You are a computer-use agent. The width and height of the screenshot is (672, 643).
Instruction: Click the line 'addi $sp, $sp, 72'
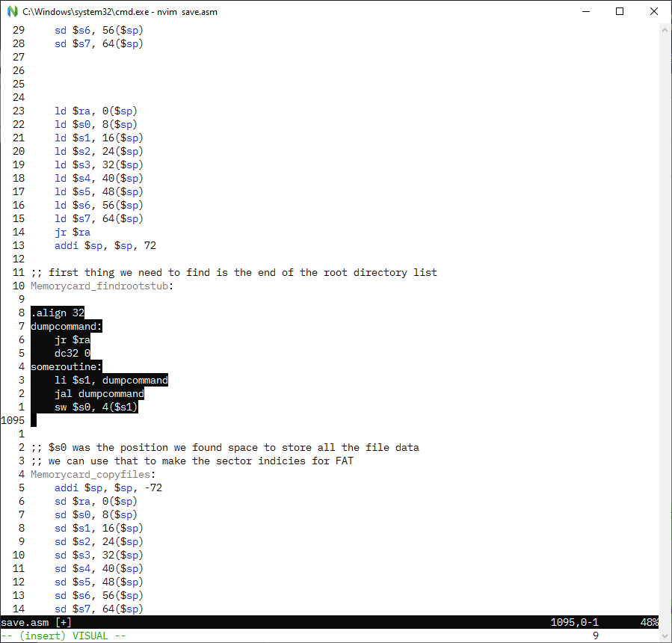(105, 246)
